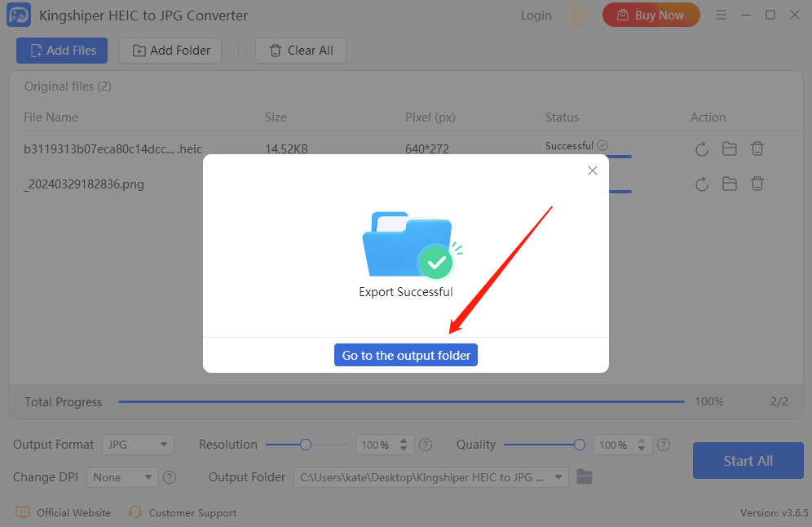Click the Customer Support headset icon
Image resolution: width=812 pixels, height=527 pixels.
tap(135, 512)
